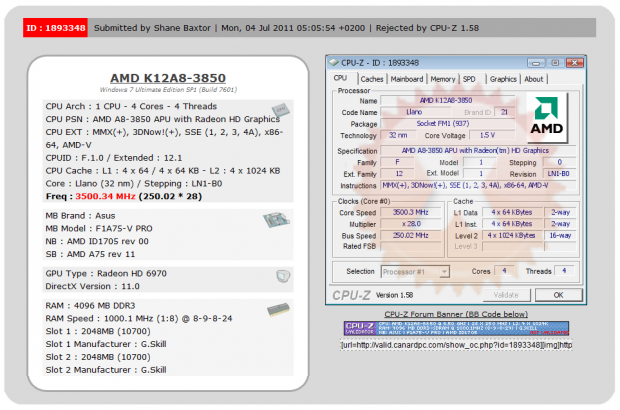This screenshot has width=620, height=410.
Task: Click the MB Model : F1A75-V PRO line
Action: (x=99, y=229)
